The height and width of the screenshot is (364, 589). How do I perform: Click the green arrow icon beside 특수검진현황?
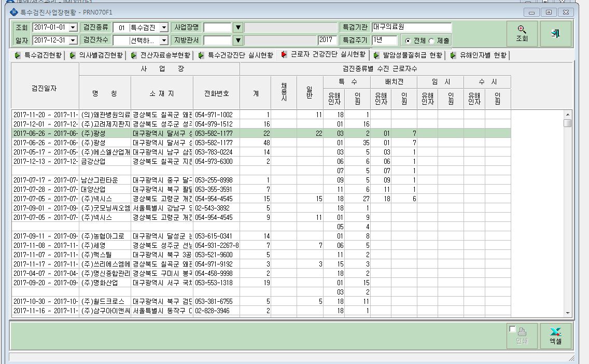coord(18,55)
